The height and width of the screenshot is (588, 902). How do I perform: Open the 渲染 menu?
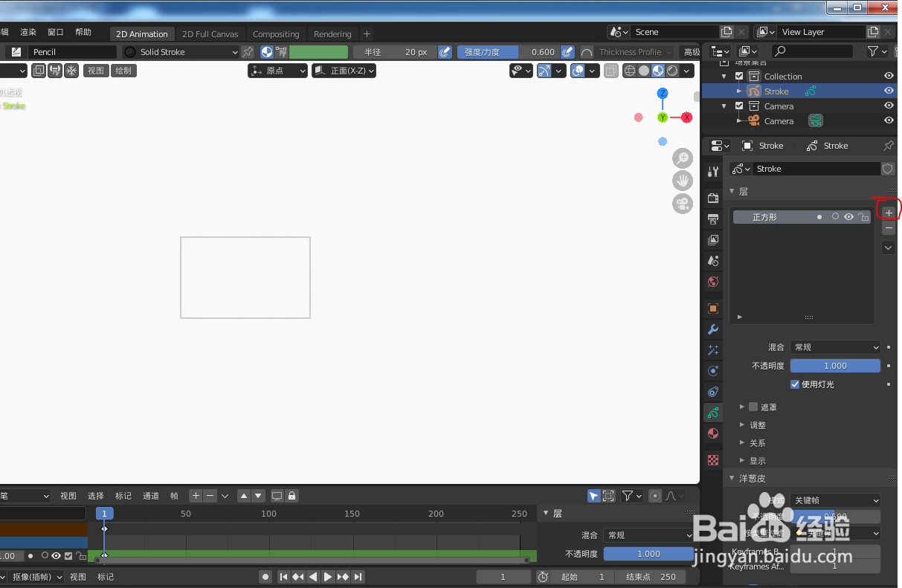pos(28,32)
